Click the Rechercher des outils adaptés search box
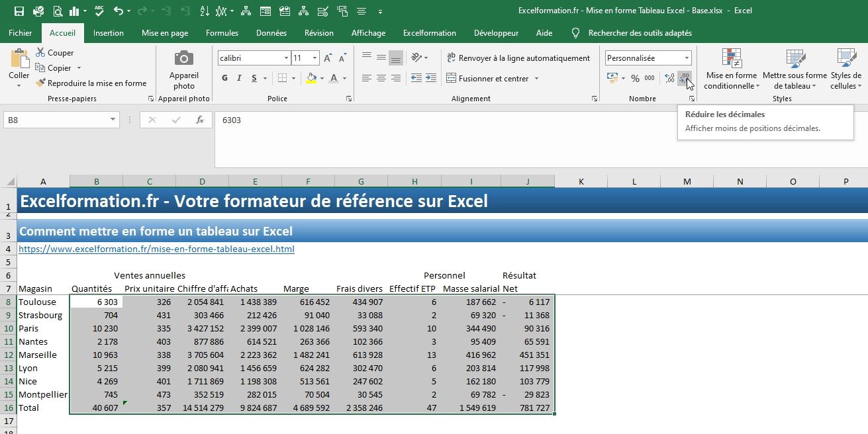The width and height of the screenshot is (868, 434). click(636, 32)
